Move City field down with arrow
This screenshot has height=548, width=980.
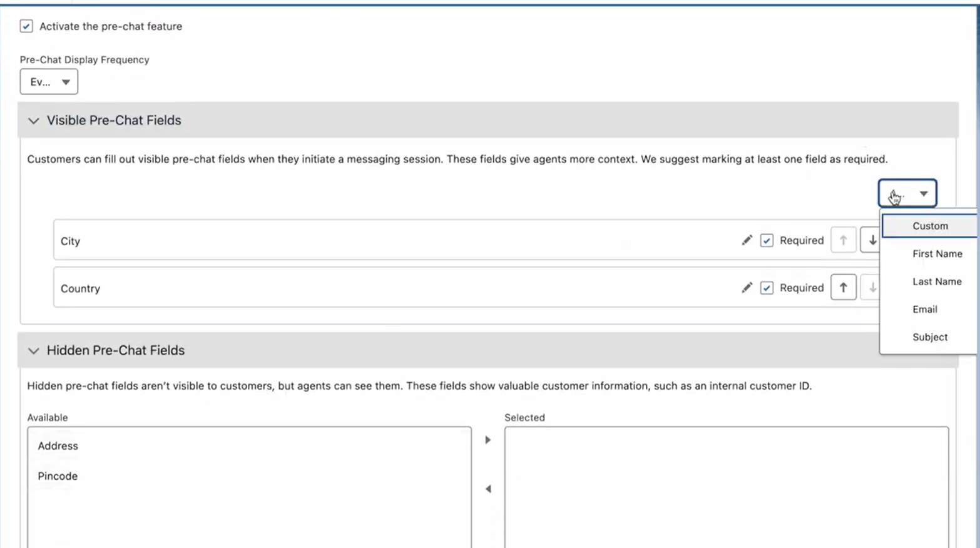pos(871,240)
